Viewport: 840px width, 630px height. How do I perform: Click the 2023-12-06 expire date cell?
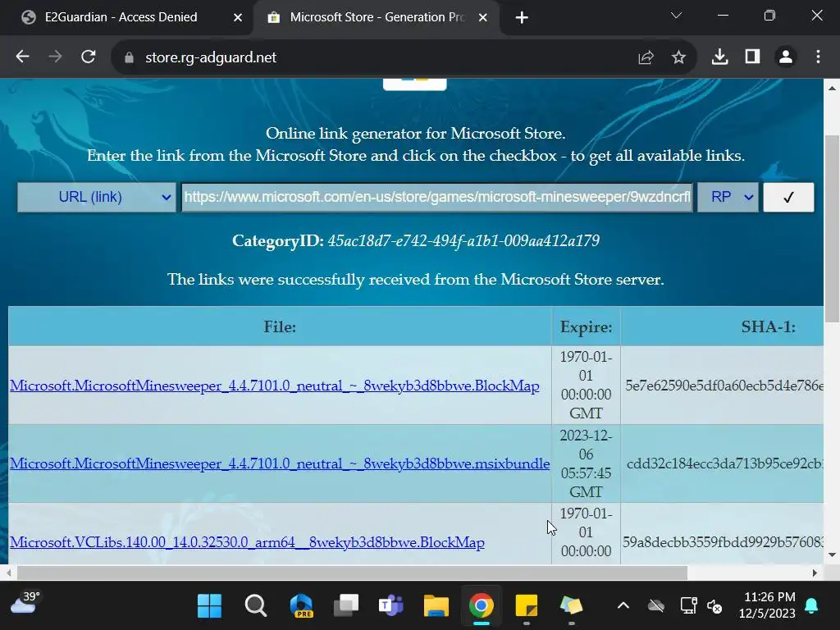[586, 463]
